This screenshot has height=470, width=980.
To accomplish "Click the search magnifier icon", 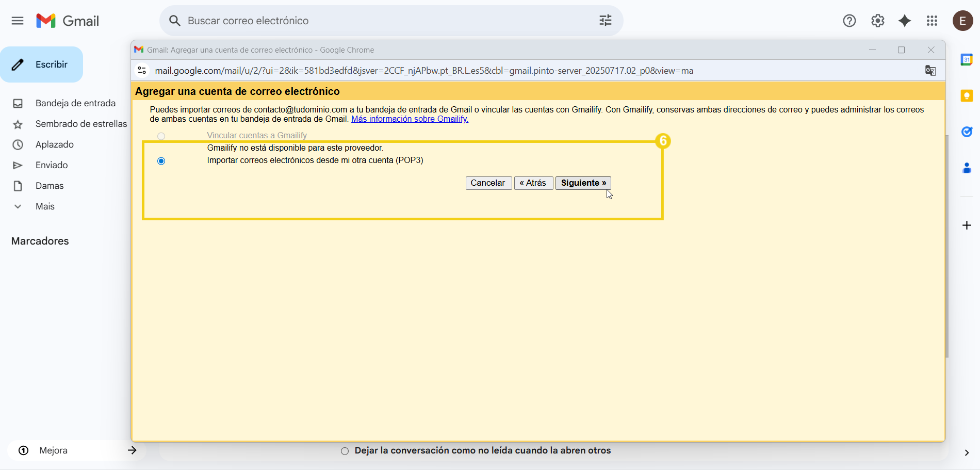I will [x=175, y=21].
